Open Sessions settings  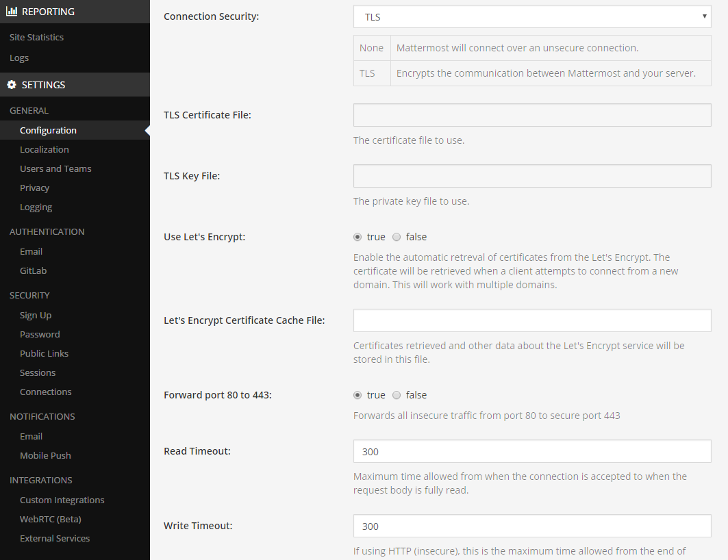38,372
